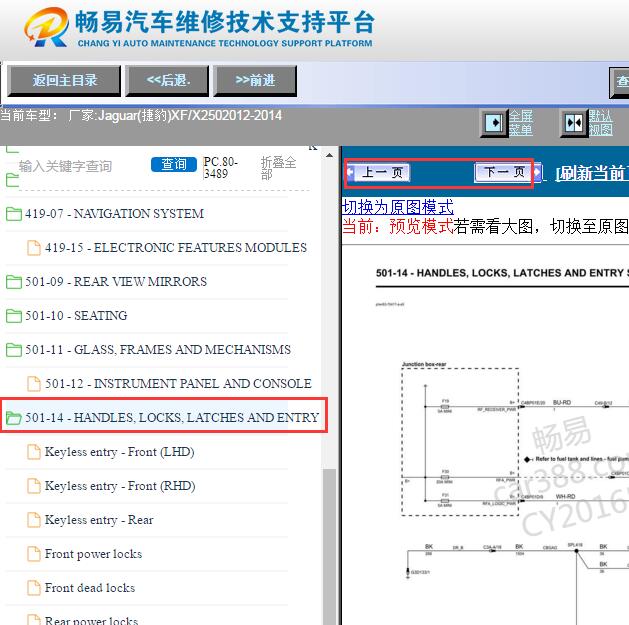Click the full screen menu icon

494,122
